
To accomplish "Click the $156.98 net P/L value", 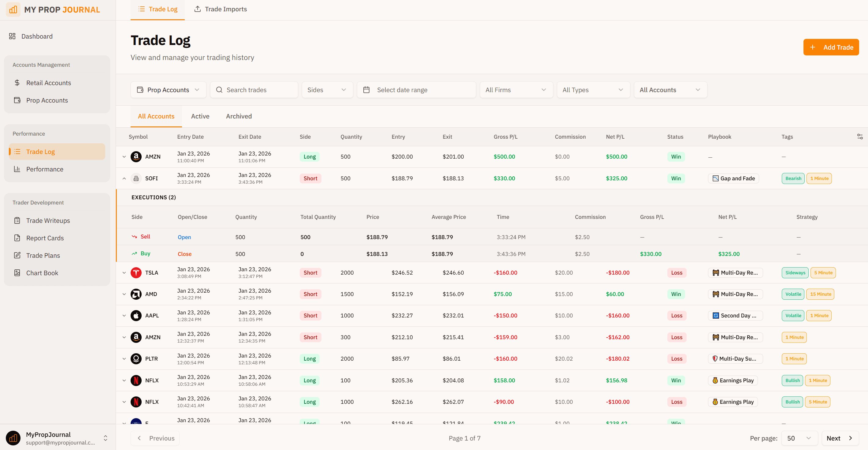I will (x=617, y=381).
